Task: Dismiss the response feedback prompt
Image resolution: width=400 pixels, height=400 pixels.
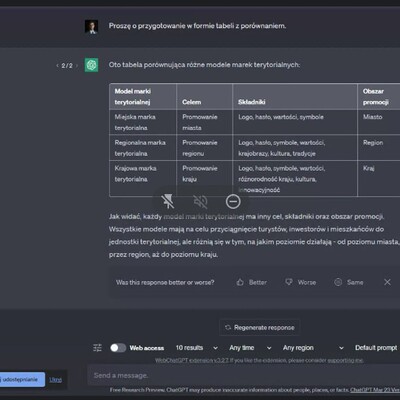Action: pos(387,282)
